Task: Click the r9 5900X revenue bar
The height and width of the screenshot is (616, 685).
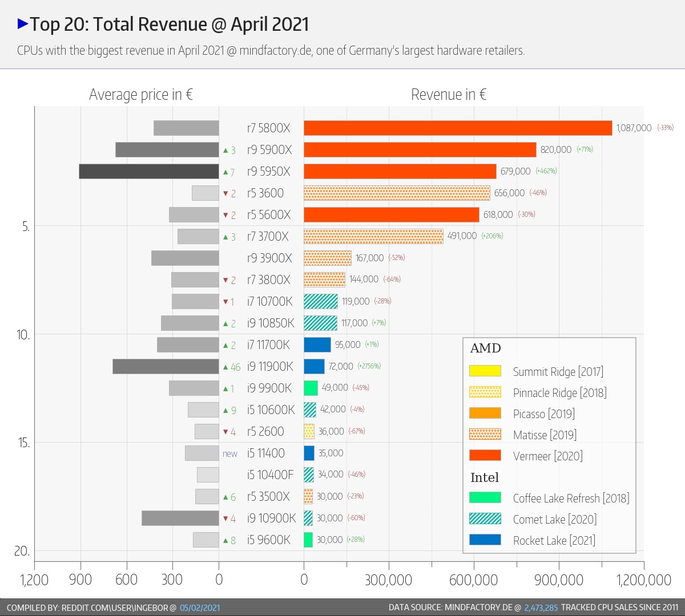Action: pos(420,149)
